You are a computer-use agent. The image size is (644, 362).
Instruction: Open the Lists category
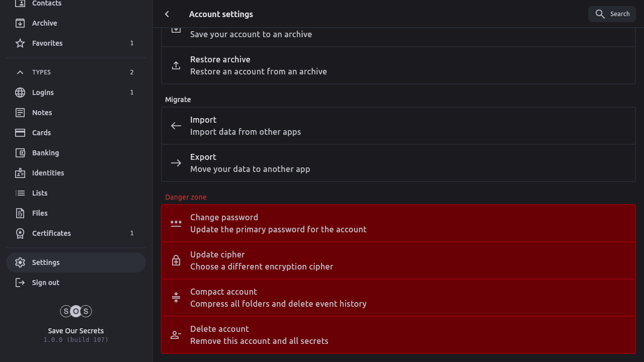pos(40,193)
